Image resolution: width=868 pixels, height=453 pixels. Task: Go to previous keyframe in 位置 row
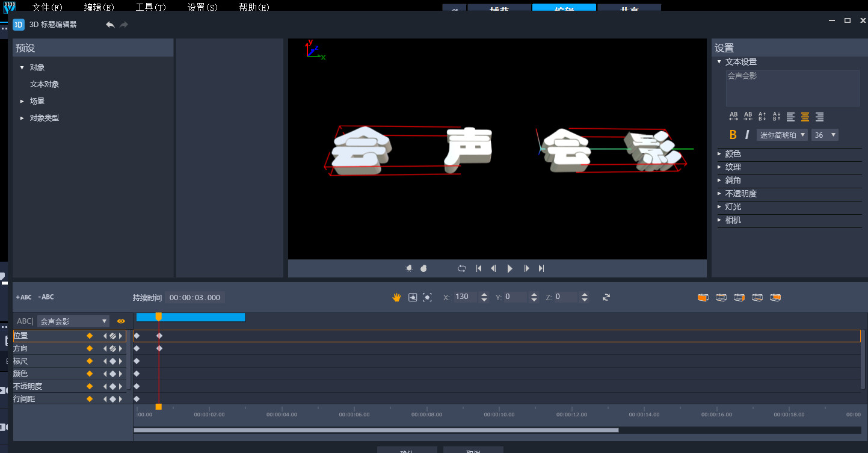point(105,336)
